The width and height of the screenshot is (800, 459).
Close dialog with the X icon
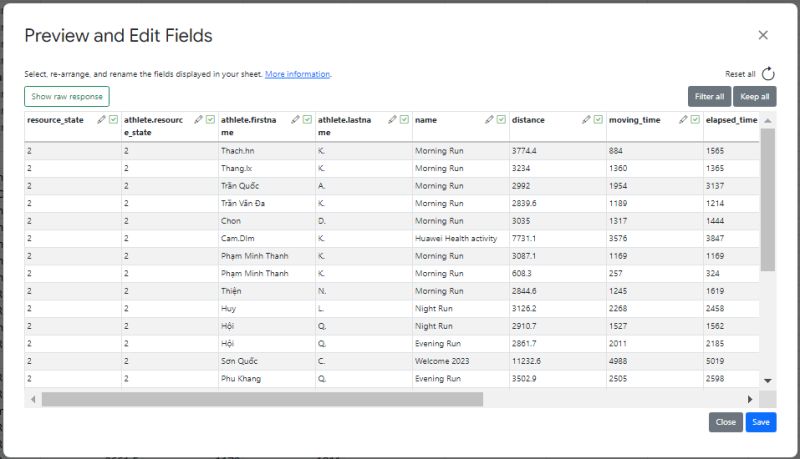tap(763, 35)
